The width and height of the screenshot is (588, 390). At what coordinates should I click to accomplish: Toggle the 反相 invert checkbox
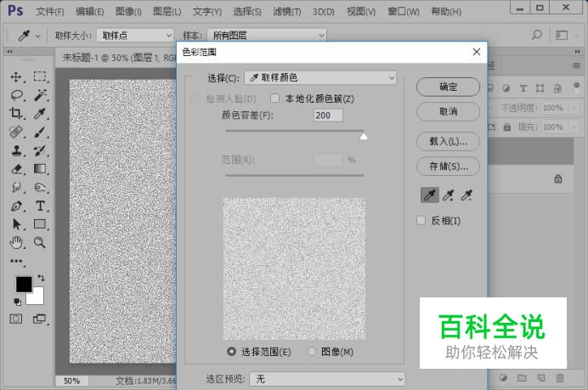(421, 221)
